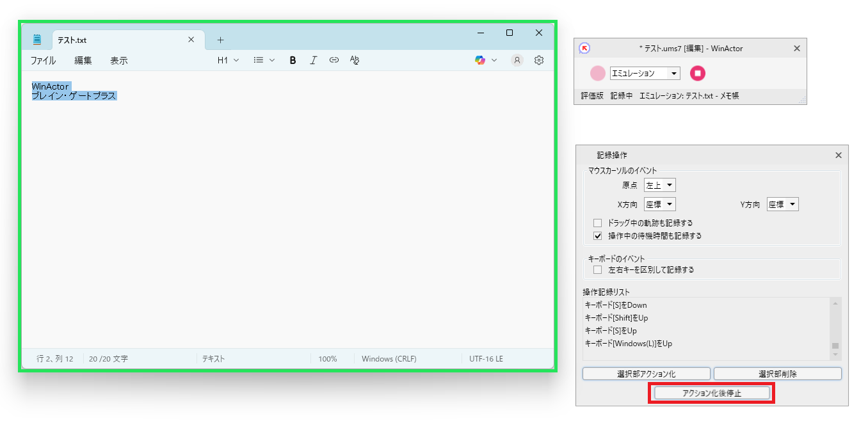Enable ドラッグ中の軌跡も記録する checkbox
Viewport: 868px width, 430px height.
pyautogui.click(x=598, y=223)
